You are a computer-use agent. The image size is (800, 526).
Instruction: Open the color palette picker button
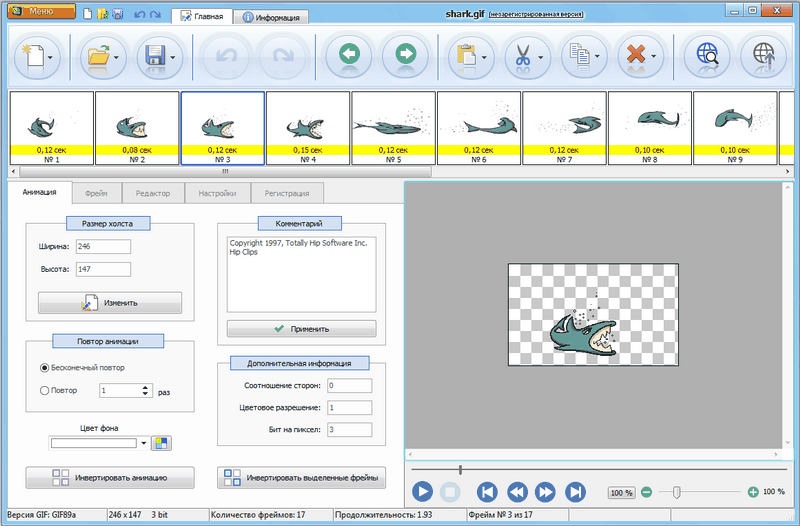(162, 442)
